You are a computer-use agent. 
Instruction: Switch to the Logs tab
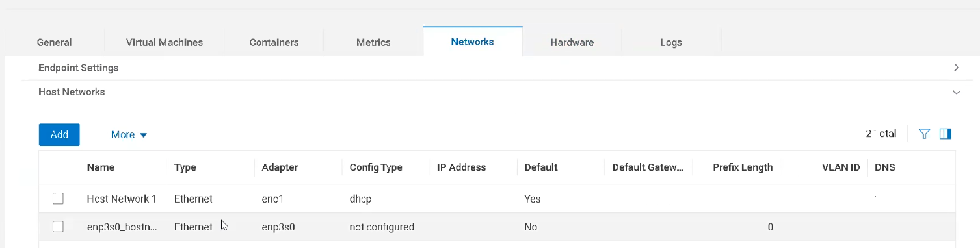(x=671, y=42)
